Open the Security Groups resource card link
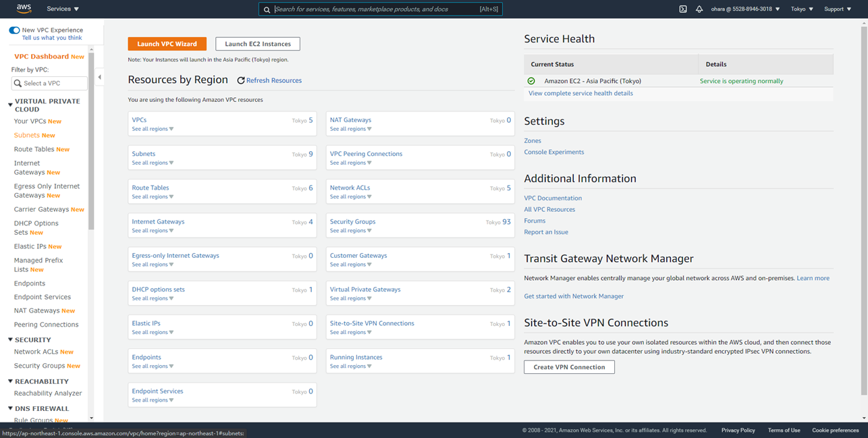This screenshot has width=868, height=438. point(352,221)
